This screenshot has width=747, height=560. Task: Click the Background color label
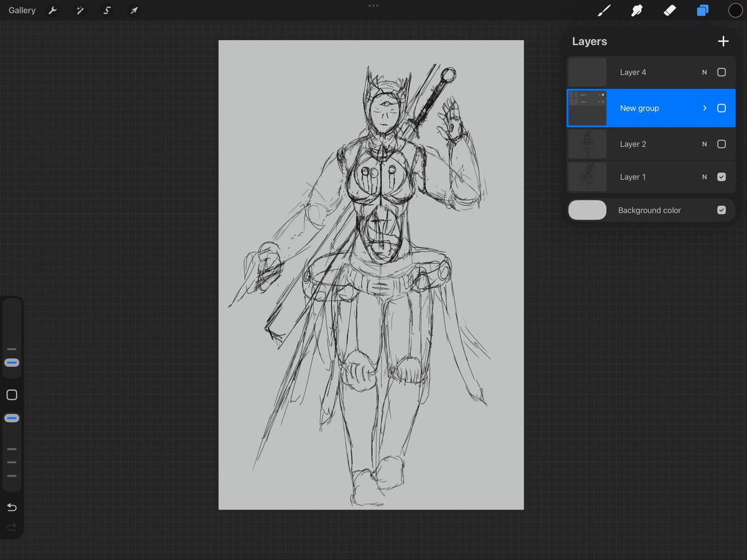(x=649, y=210)
